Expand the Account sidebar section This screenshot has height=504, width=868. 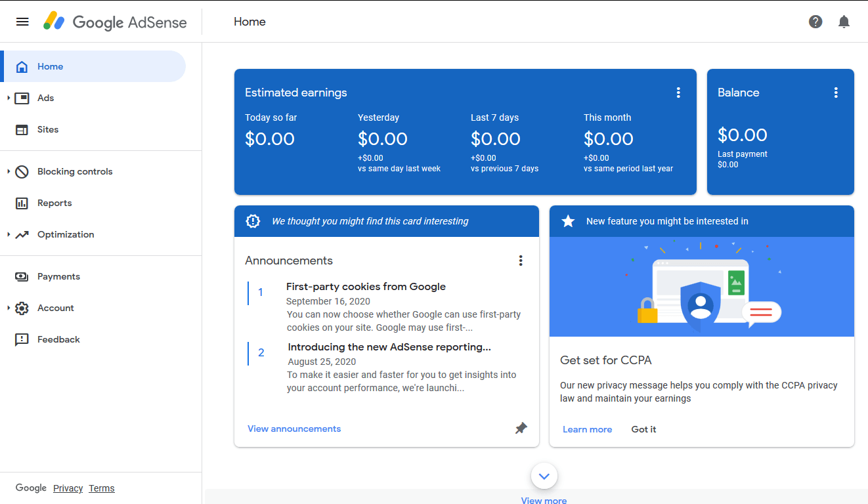(9, 308)
